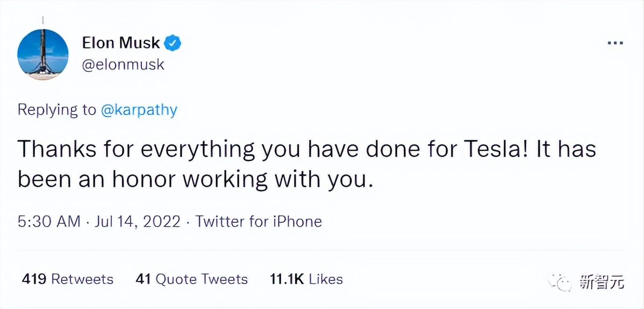Open the @elonmusk handle
This screenshot has height=309, width=644.
[123, 65]
